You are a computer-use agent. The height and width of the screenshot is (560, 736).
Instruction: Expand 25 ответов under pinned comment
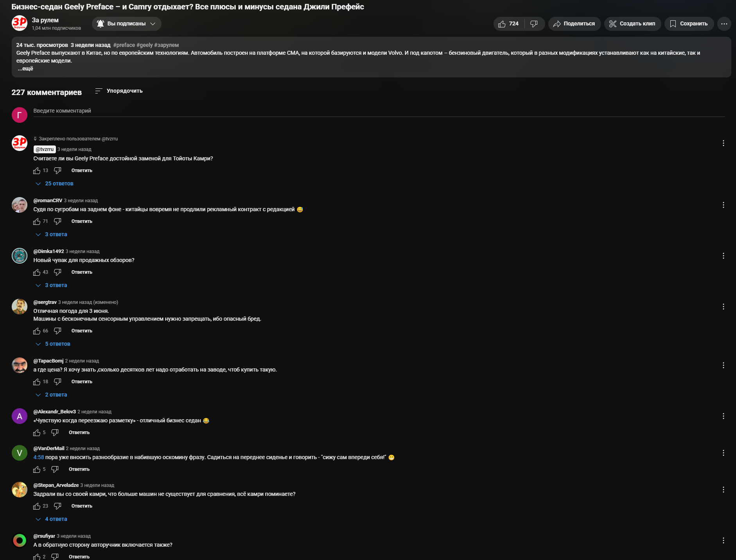pos(54,183)
